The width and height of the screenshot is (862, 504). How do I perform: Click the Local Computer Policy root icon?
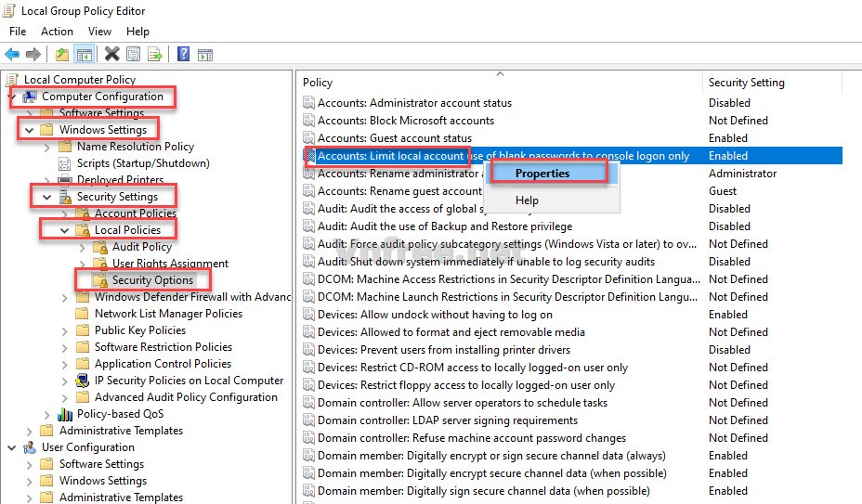12,80
